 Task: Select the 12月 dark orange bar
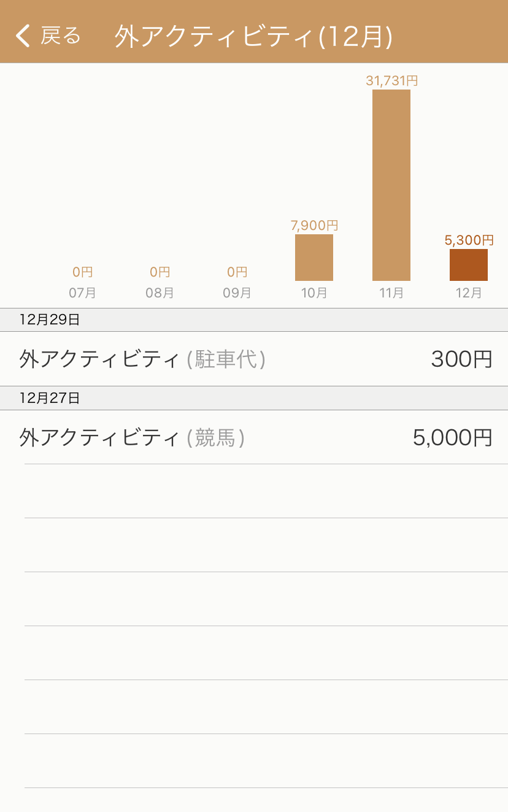click(x=469, y=265)
